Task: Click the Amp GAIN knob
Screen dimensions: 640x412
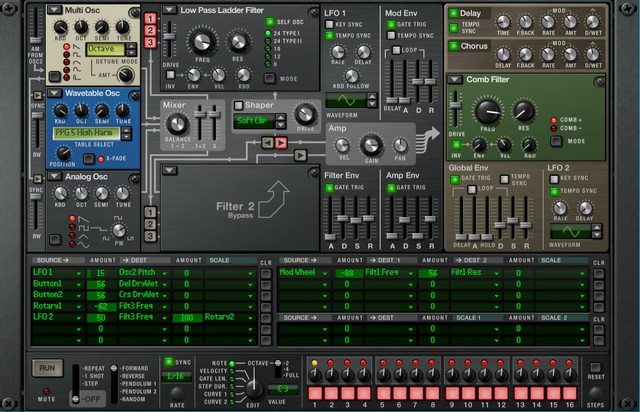Action: (371, 145)
